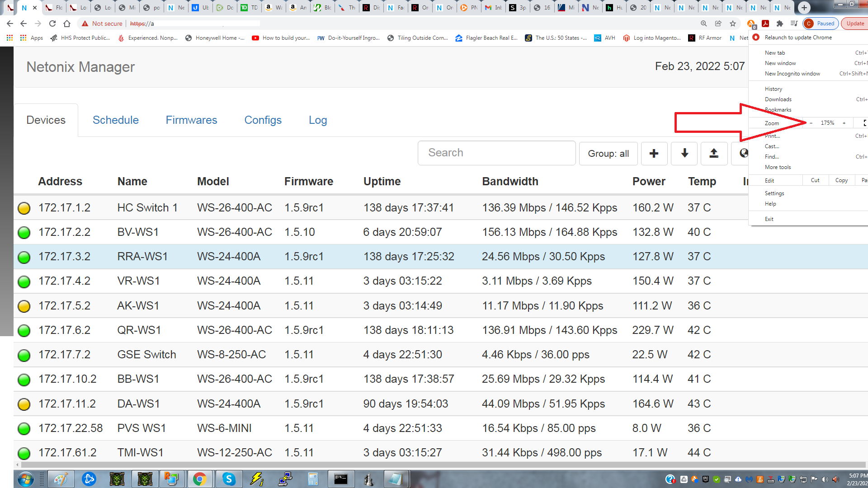Screen dimensions: 868x488
Task: Click in the Search field
Action: 496,153
